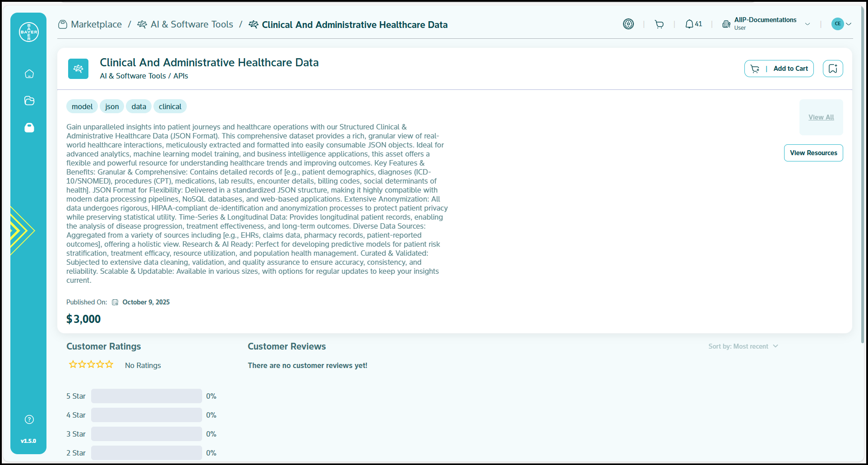
Task: Click the Add to Cart button
Action: pos(779,69)
